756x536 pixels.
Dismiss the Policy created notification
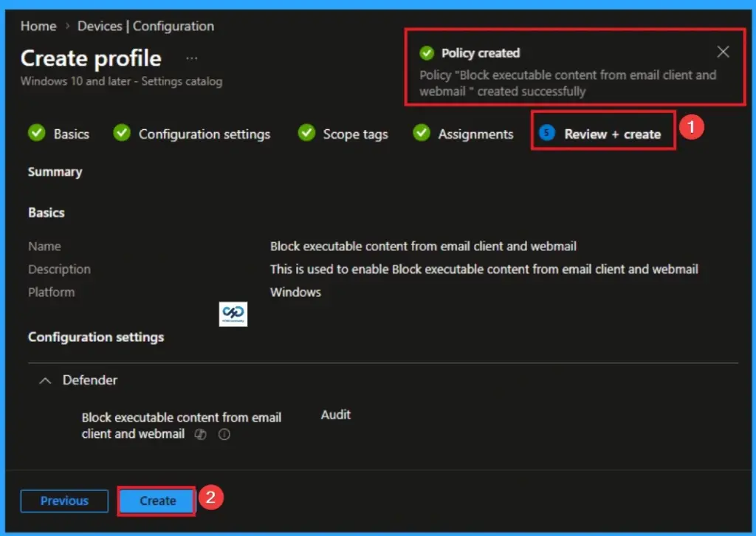click(723, 52)
